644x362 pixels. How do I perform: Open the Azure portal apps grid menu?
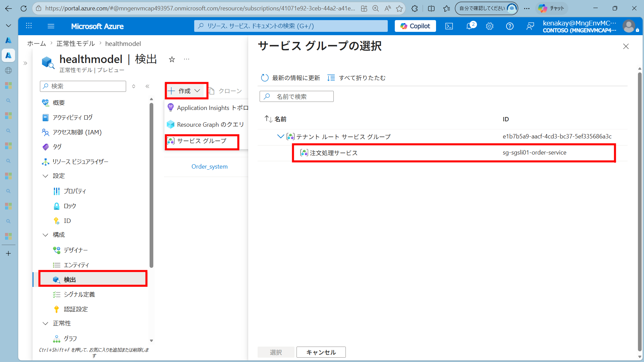[x=29, y=26]
